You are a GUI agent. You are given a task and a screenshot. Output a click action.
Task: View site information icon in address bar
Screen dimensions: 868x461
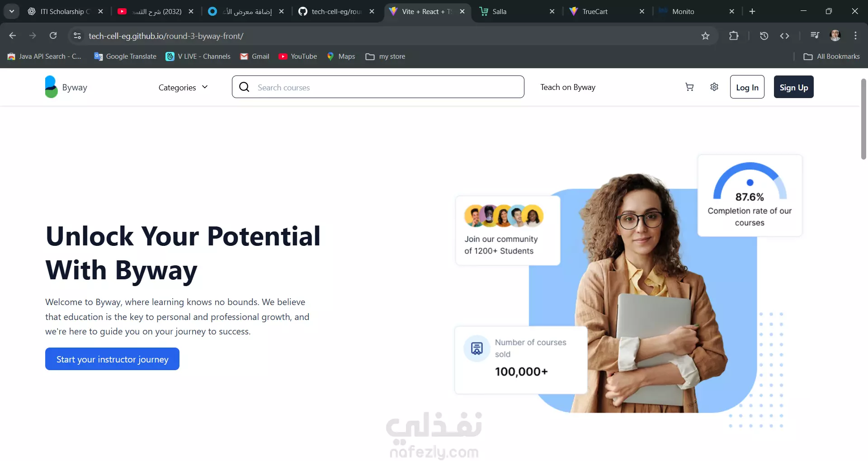tap(77, 36)
